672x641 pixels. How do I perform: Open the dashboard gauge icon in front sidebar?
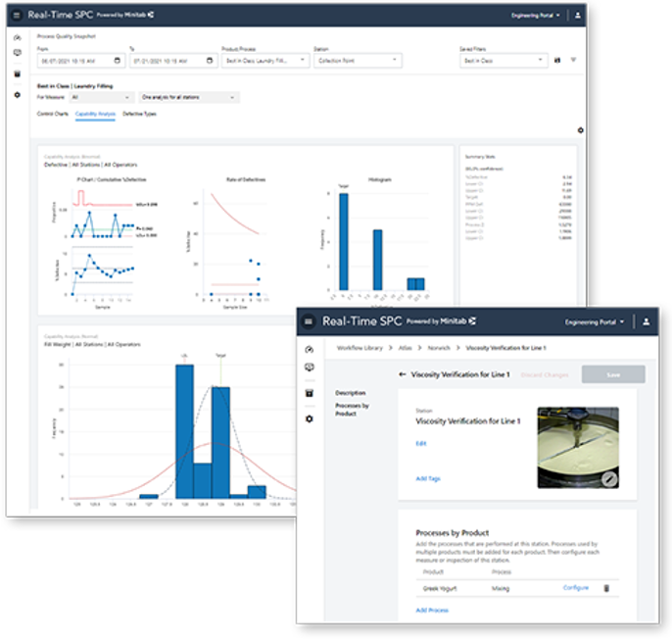click(309, 350)
